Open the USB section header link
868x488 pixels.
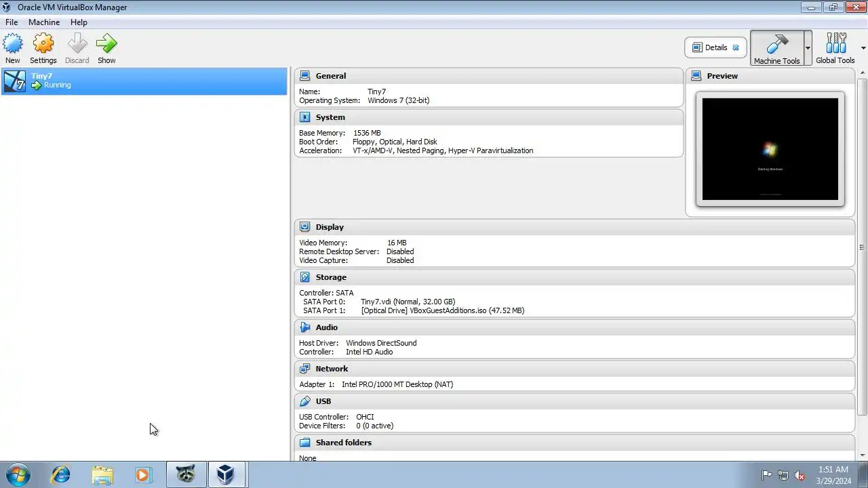point(323,401)
